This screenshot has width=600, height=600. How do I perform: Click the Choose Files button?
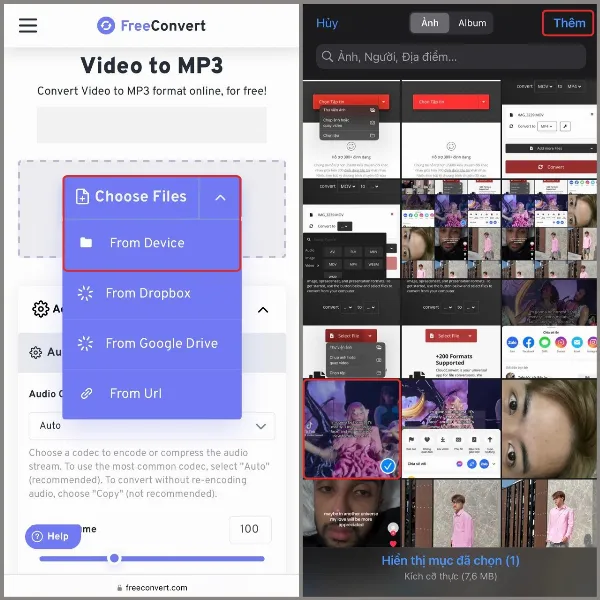[131, 197]
